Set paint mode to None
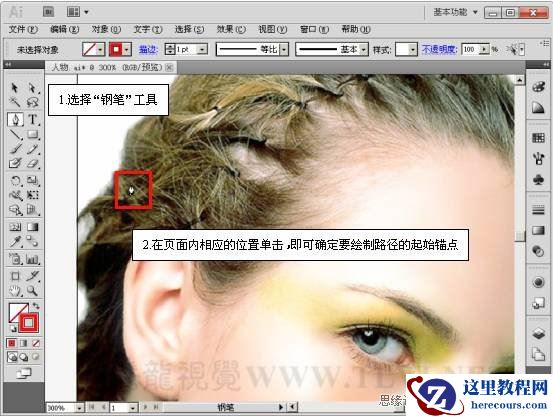 36,343
